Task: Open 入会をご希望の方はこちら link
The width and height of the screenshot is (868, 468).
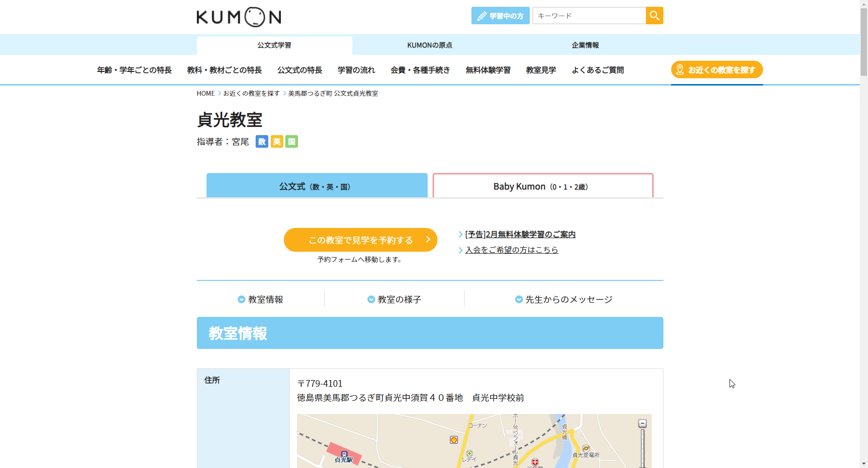Action: (512, 250)
